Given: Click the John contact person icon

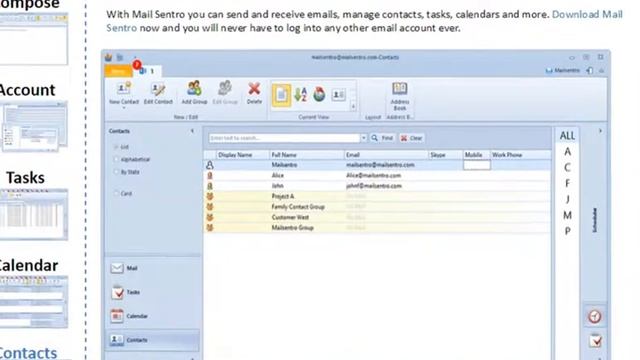Looking at the screenshot, I should 210,186.
